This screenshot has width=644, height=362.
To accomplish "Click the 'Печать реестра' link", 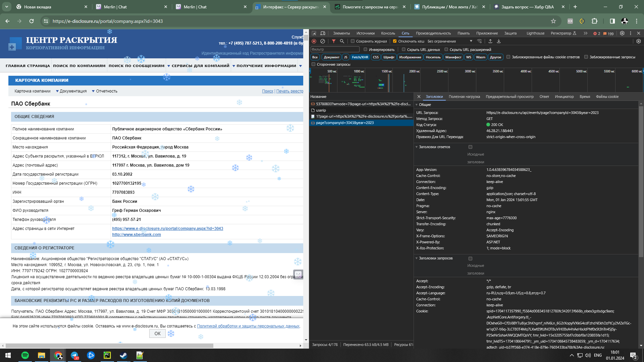I will coord(289,91).
